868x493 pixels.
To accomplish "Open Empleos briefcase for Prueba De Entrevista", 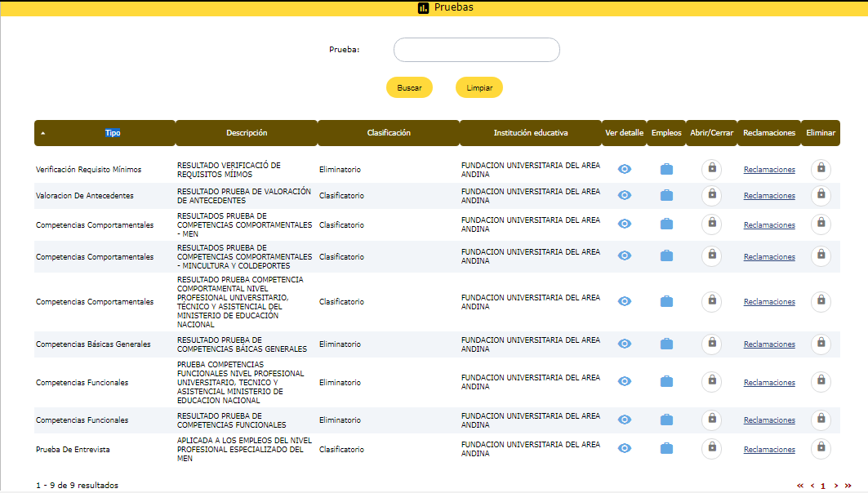I will (x=666, y=448).
